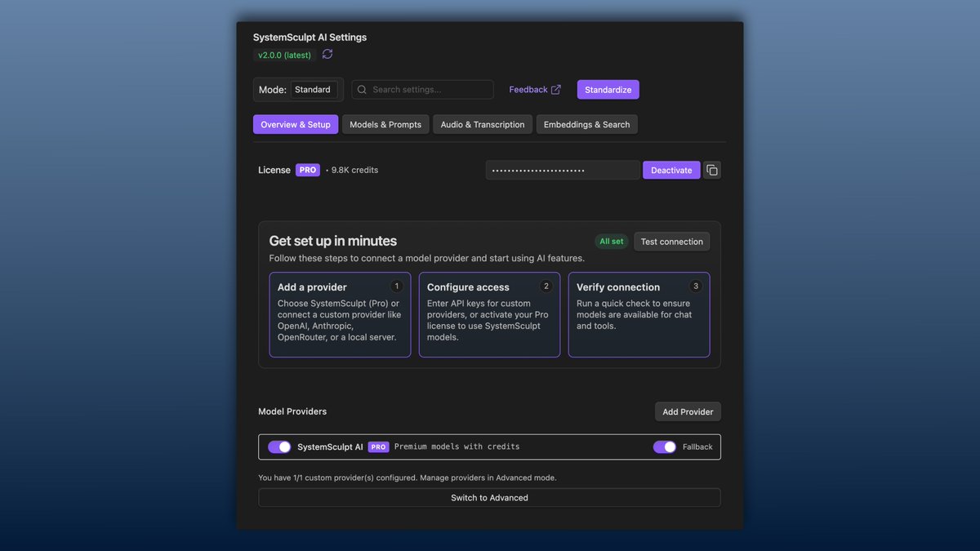980x551 pixels.
Task: Click the external link icon beside Feedback
Action: pos(556,90)
